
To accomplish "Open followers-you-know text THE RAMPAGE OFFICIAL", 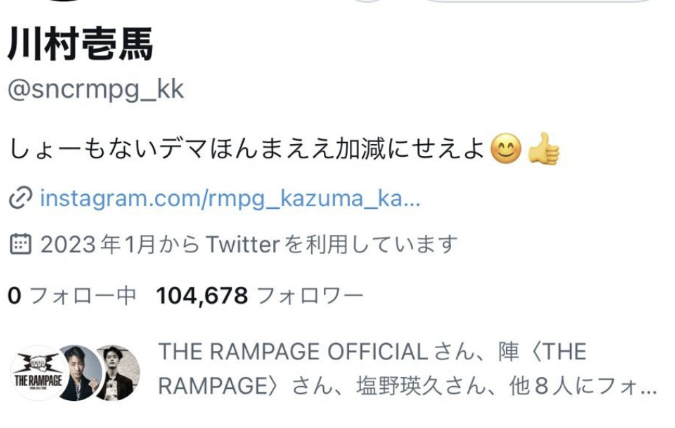I will tap(293, 351).
